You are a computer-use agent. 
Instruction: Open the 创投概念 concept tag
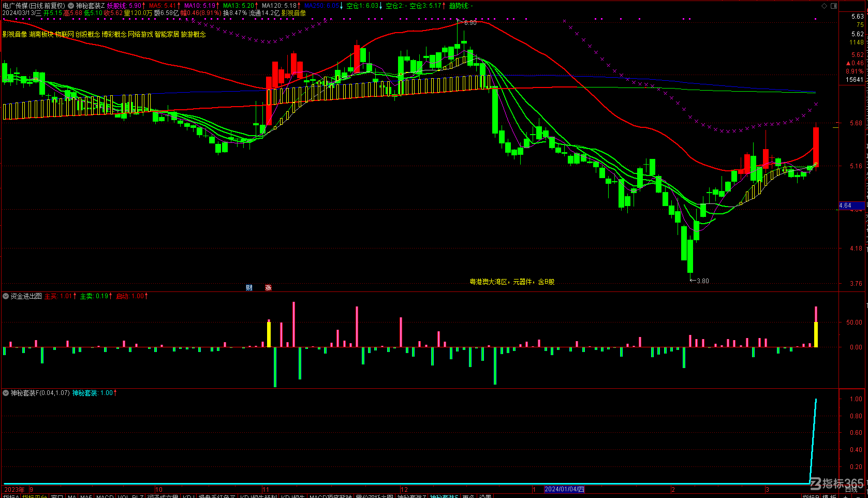pos(87,34)
